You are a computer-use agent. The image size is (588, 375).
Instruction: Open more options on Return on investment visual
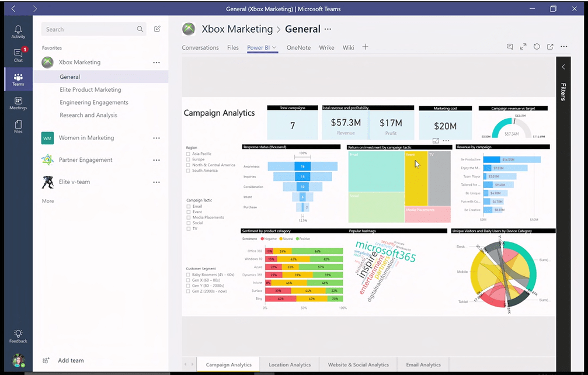point(446,141)
